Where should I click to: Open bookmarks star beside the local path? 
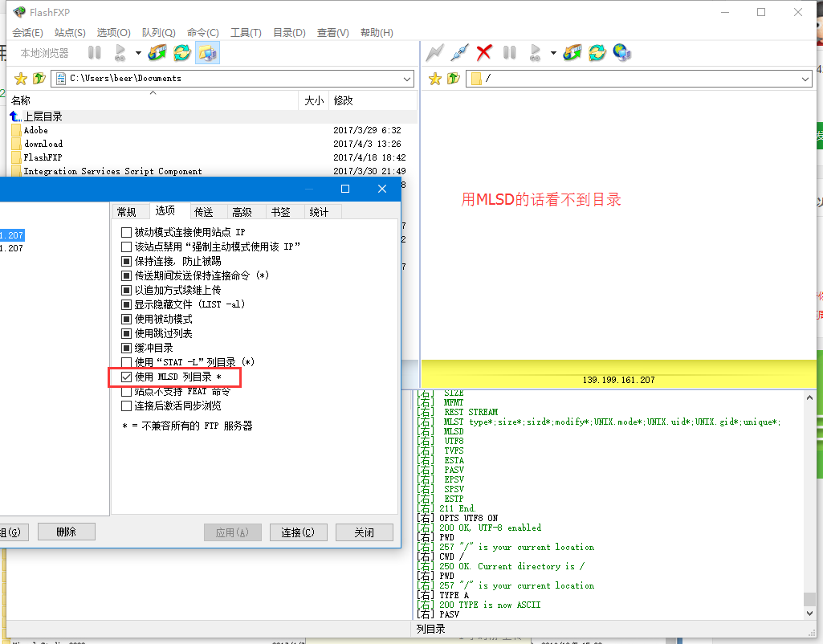[x=21, y=79]
